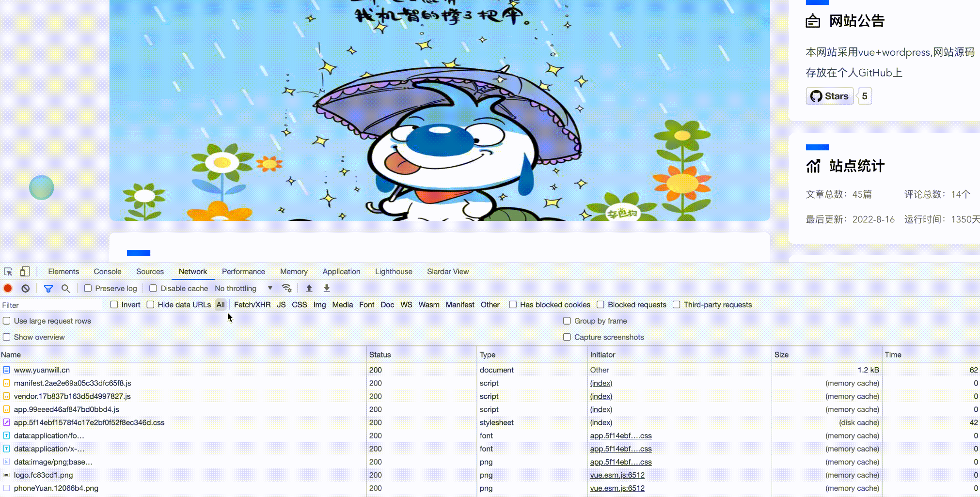The height and width of the screenshot is (497, 980).
Task: Filter by WS requests
Action: [406, 305]
